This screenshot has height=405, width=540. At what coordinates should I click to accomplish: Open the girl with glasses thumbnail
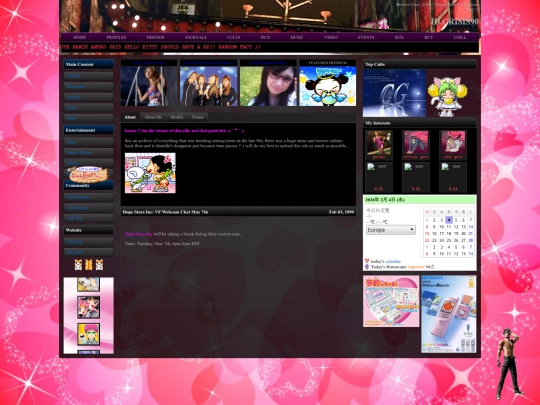[x=268, y=86]
